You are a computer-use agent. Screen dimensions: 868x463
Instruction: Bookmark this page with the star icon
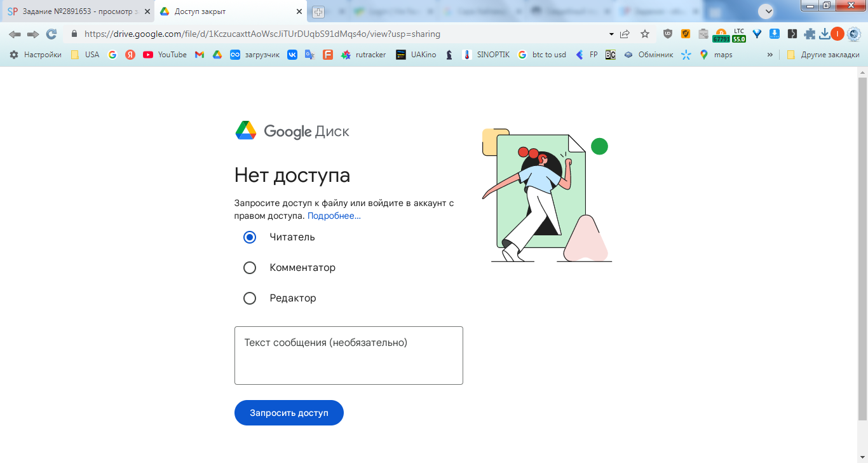click(x=645, y=34)
